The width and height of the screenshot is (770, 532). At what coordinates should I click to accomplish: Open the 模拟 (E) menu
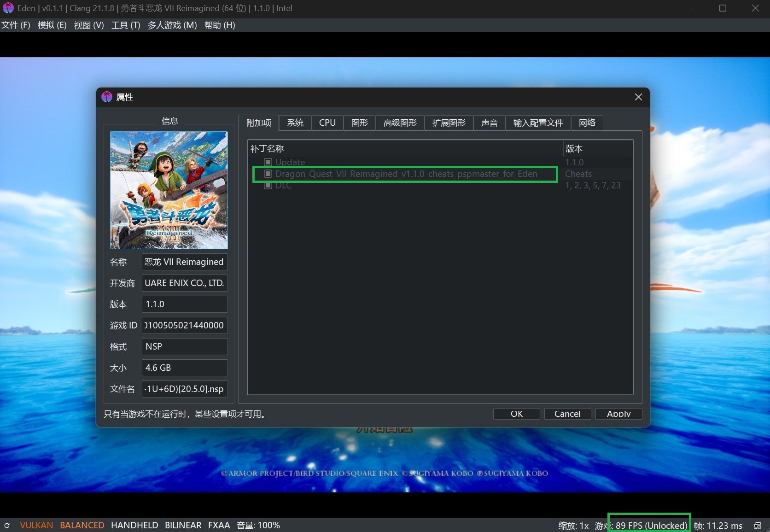52,25
